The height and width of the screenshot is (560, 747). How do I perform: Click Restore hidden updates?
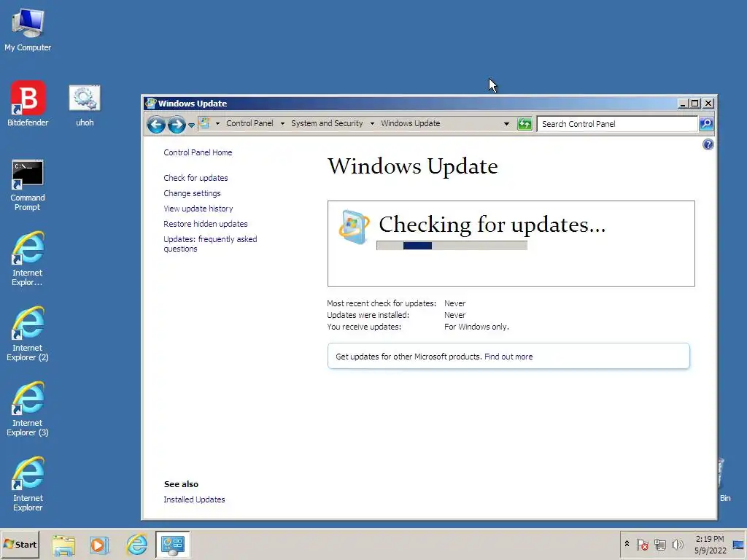click(205, 224)
